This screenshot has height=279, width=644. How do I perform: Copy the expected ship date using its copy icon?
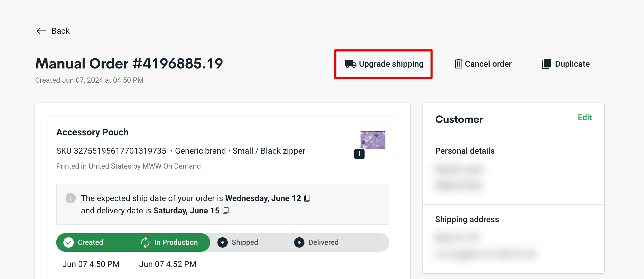(307, 198)
